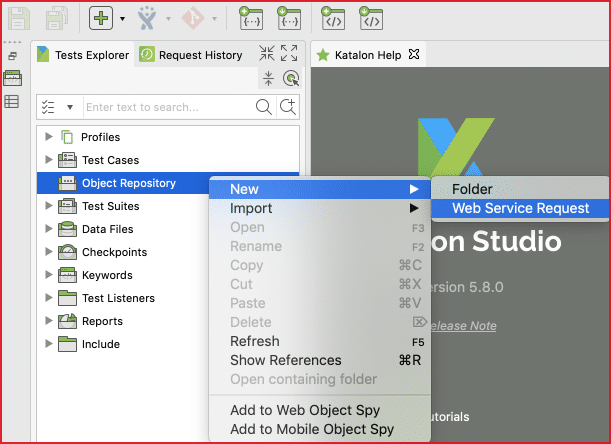Open the Tutorials link in Katalon Help

tap(450, 417)
